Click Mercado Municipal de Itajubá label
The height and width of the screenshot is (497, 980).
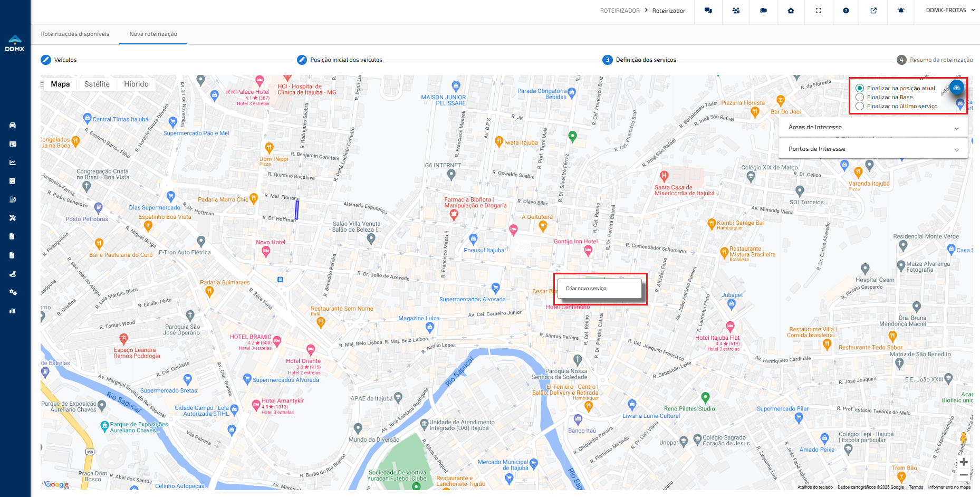point(503,465)
